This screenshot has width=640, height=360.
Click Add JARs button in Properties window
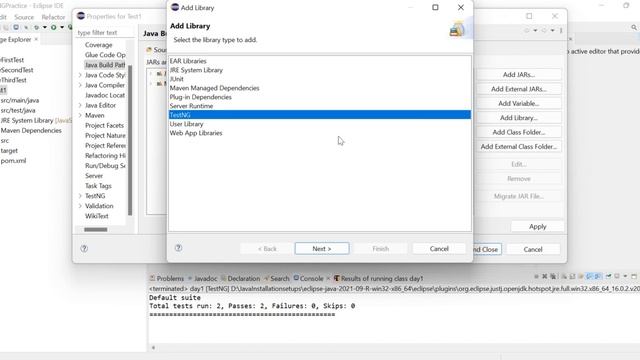(518, 75)
